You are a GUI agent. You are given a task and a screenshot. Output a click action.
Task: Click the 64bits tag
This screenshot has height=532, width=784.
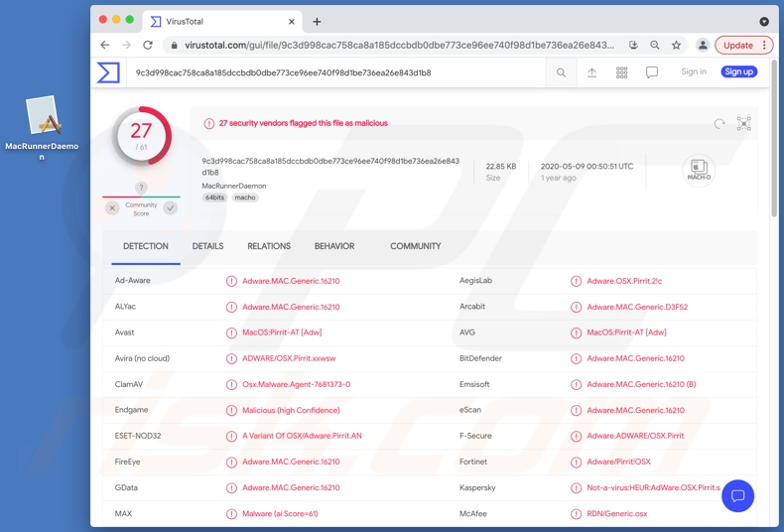point(214,198)
